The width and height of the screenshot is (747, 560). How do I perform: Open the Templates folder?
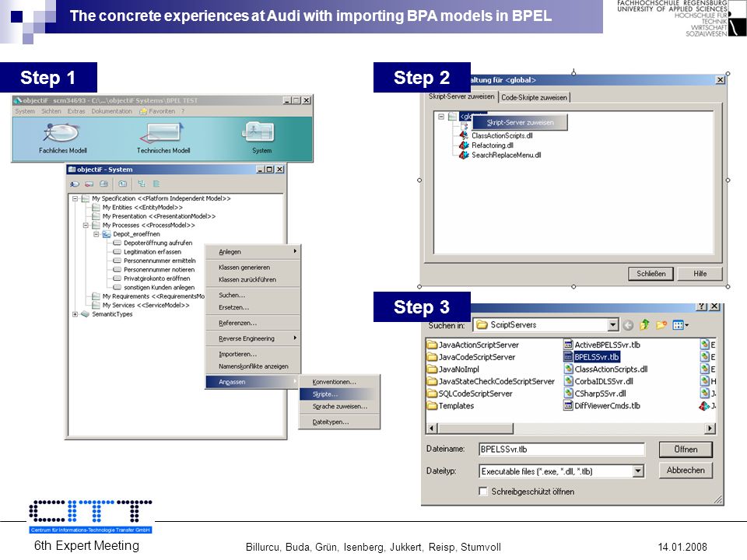pos(451,406)
